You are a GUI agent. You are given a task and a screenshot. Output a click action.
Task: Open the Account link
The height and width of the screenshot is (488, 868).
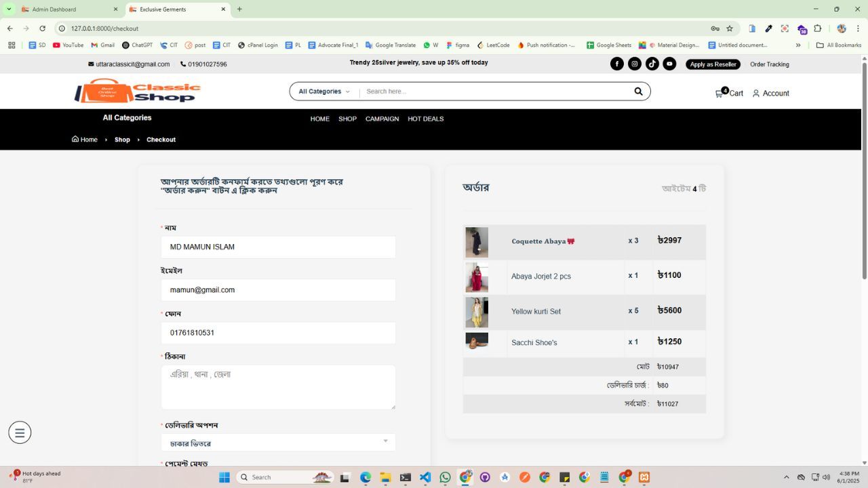coord(771,94)
